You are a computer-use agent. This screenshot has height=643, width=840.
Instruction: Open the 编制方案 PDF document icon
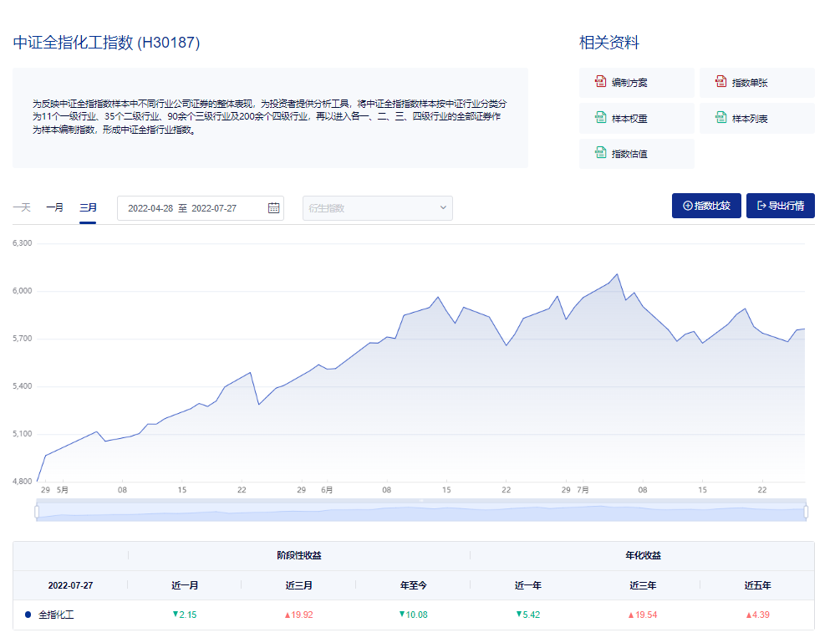coord(600,82)
